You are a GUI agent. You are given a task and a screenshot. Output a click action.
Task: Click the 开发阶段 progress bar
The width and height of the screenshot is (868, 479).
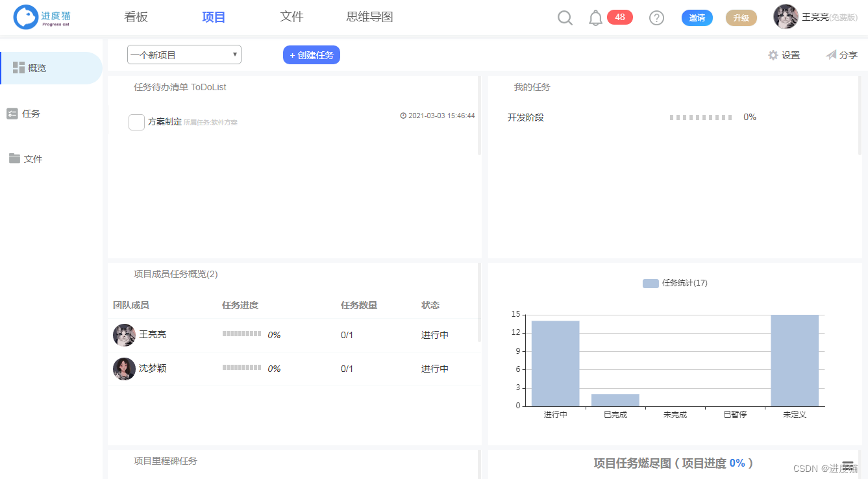[700, 117]
